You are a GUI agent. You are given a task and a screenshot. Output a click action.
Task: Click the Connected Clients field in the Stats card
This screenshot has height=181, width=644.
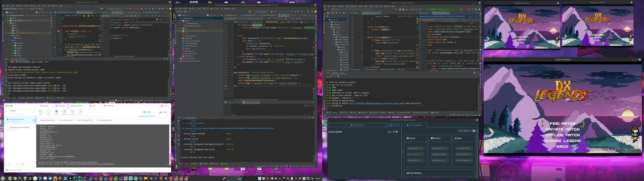tap(464, 148)
